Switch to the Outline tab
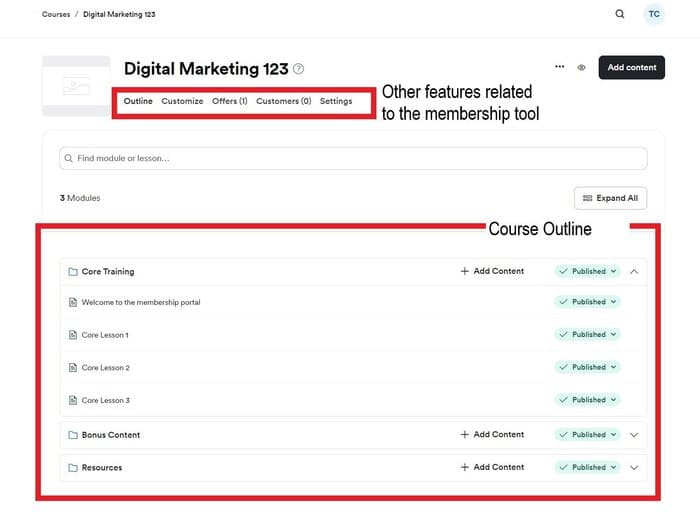Screen dimensions: 700x520 pos(138,101)
